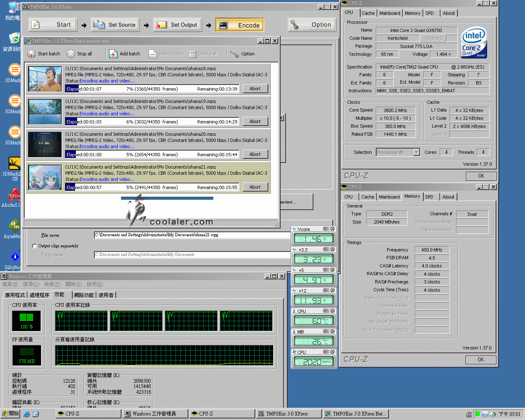Open Windows 工作管理員 taskbar button
Image resolution: width=525 pixels, height=420 pixels.
coord(155,414)
